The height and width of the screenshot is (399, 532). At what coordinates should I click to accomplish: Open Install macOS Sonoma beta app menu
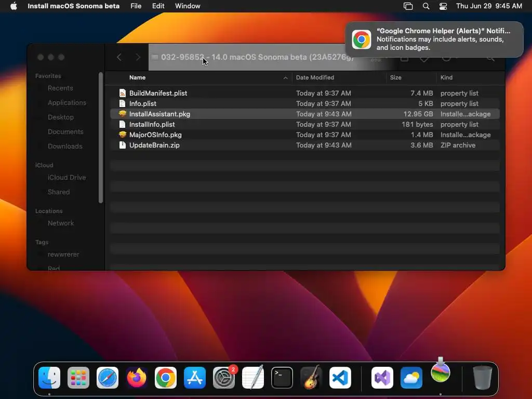pyautogui.click(x=73, y=6)
